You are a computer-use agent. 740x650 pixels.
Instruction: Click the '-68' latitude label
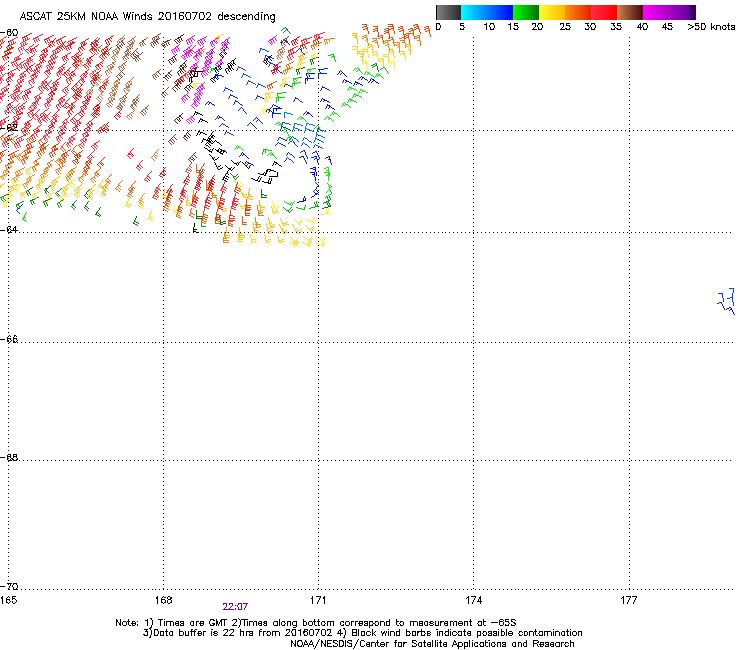(x=9, y=457)
